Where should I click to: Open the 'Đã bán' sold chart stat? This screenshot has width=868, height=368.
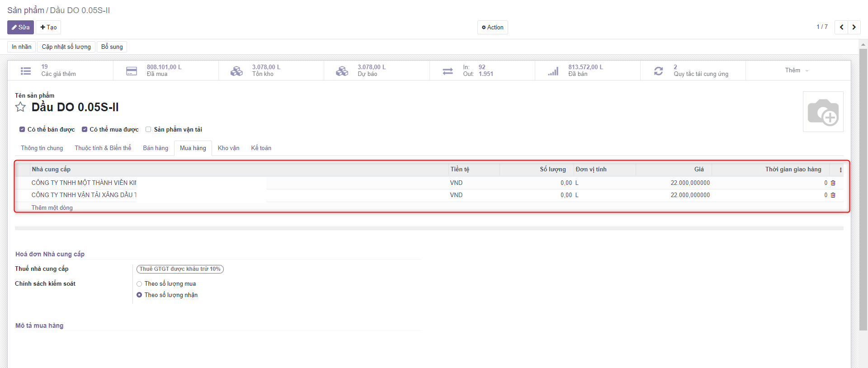click(587, 71)
